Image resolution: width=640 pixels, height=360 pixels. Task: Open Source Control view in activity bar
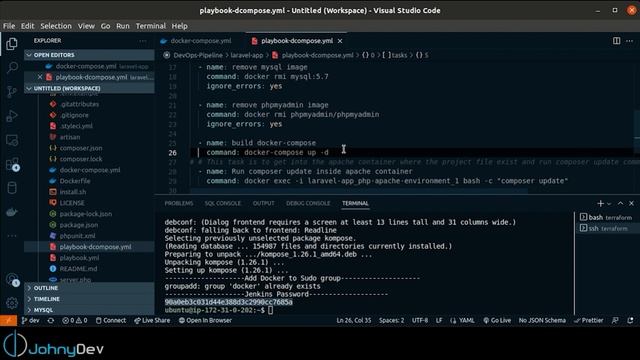(12, 91)
